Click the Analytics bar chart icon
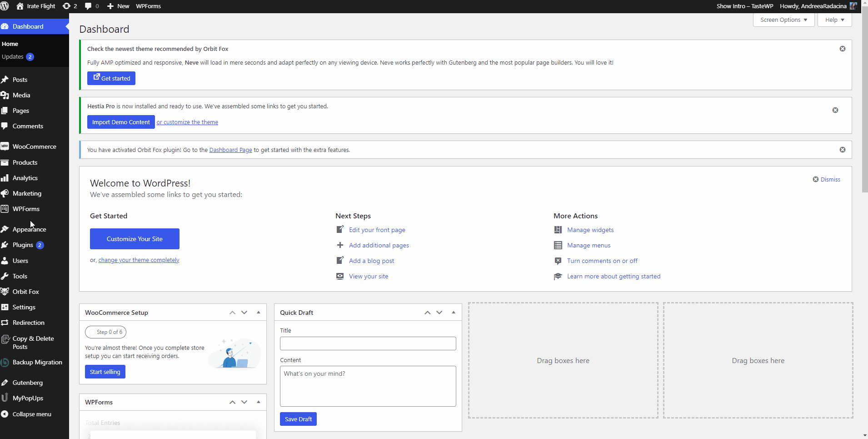This screenshot has width=868, height=439. pos(5,178)
